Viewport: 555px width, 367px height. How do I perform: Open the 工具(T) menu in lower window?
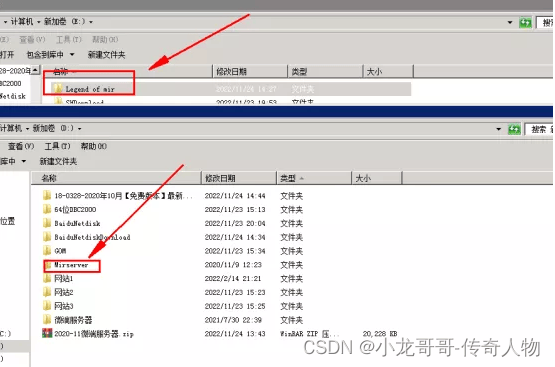(57, 146)
